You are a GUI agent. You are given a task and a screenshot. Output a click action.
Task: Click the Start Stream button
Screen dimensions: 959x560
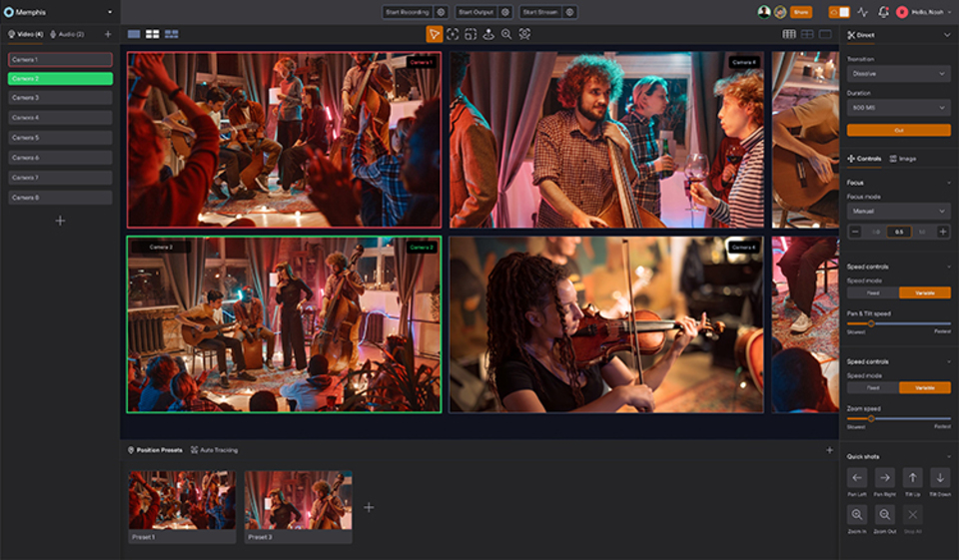[539, 12]
